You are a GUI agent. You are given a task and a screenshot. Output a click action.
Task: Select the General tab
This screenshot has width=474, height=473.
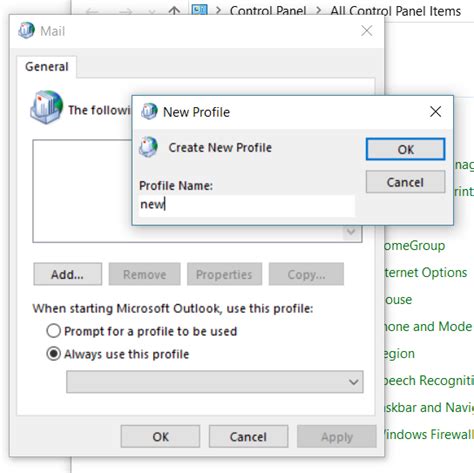(x=47, y=67)
